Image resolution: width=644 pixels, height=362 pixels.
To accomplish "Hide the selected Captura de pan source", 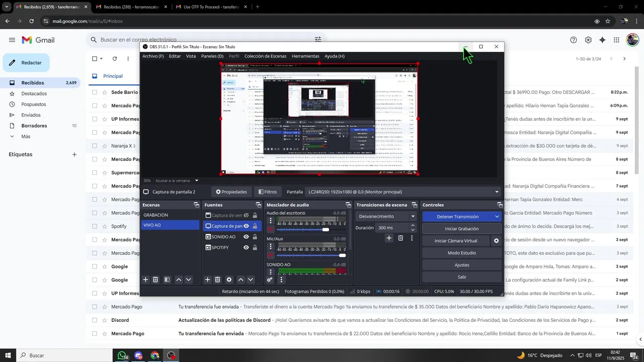I will [x=247, y=226].
